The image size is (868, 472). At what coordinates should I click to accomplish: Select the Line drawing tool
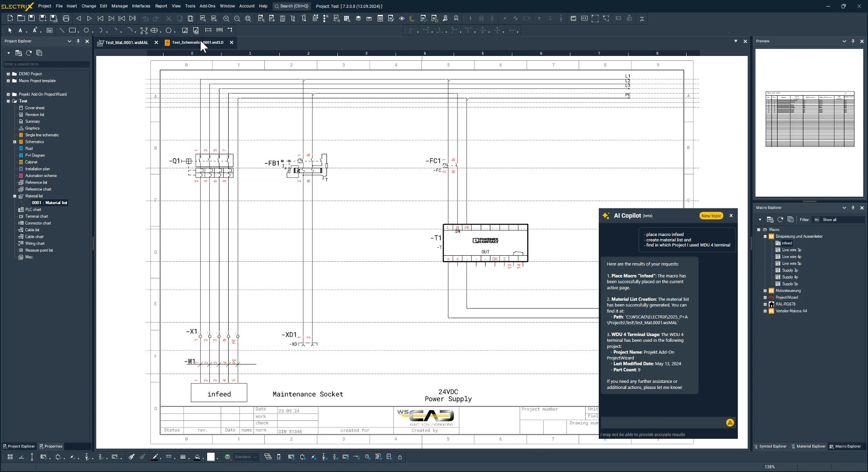point(62,30)
